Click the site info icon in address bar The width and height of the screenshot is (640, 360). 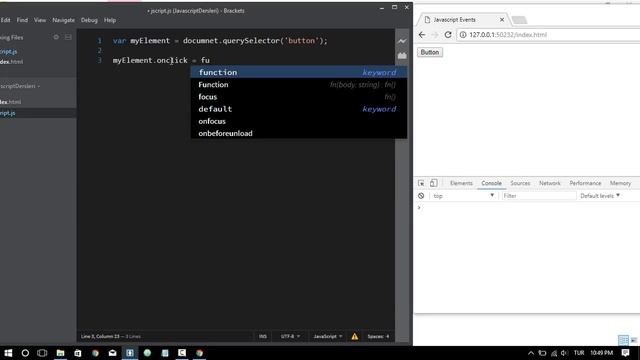[463, 35]
